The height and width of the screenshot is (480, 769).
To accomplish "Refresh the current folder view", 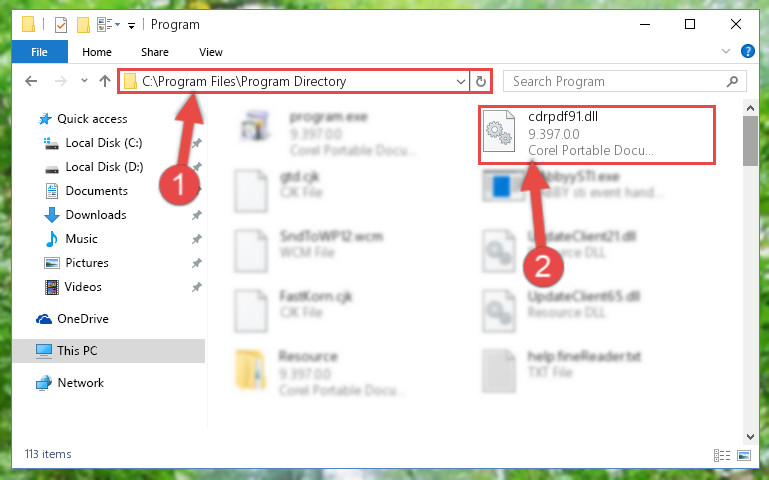I will pos(481,81).
